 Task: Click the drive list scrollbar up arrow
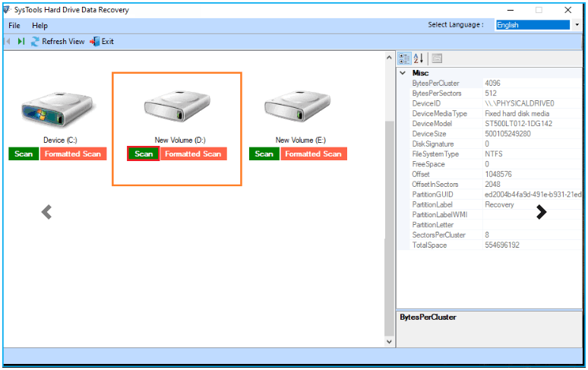389,58
